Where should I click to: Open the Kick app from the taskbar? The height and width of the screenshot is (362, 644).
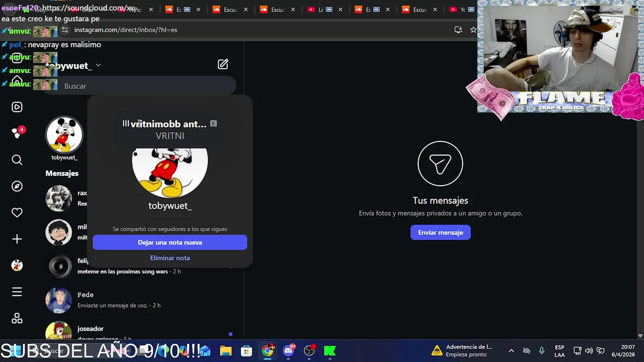(330, 350)
